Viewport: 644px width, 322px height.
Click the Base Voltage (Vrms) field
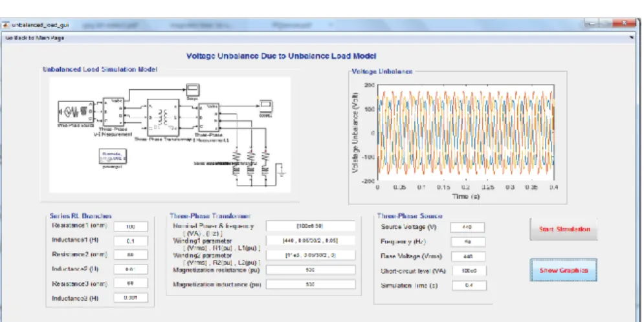[468, 257]
